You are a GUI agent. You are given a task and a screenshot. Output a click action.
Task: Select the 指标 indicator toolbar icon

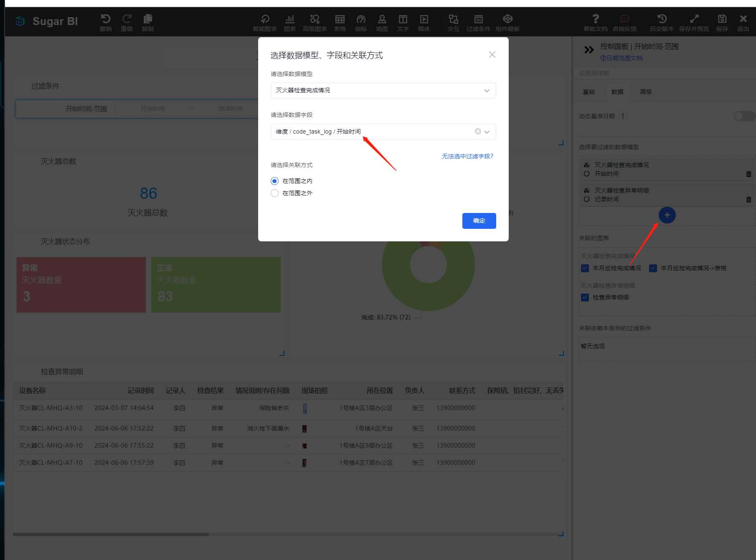click(x=361, y=19)
